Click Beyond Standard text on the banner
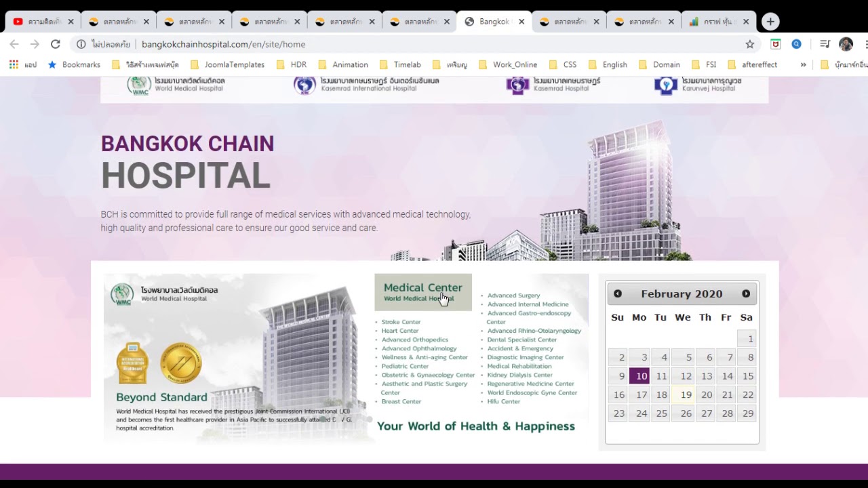The height and width of the screenshot is (488, 868). click(x=161, y=397)
